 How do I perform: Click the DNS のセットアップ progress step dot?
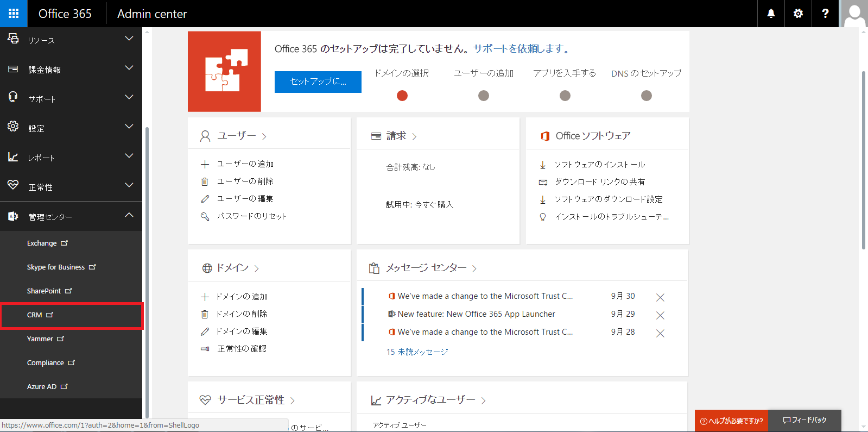[x=647, y=96]
